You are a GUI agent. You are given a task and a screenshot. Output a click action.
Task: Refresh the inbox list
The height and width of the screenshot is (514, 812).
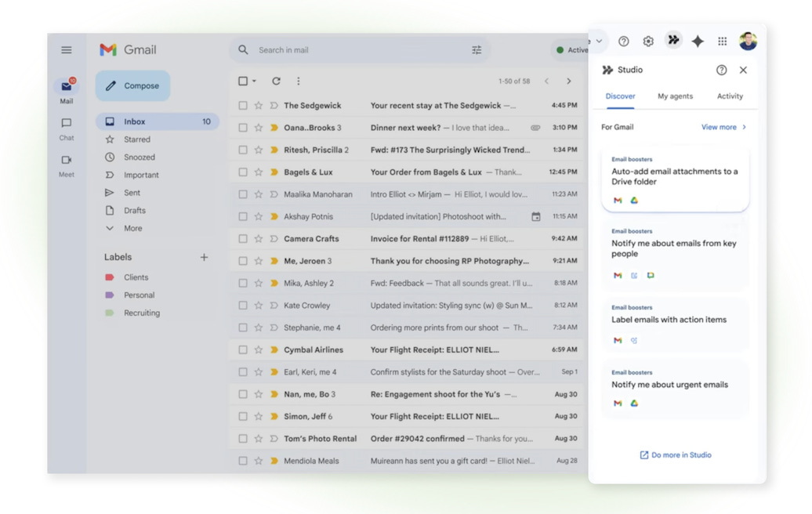pyautogui.click(x=276, y=81)
